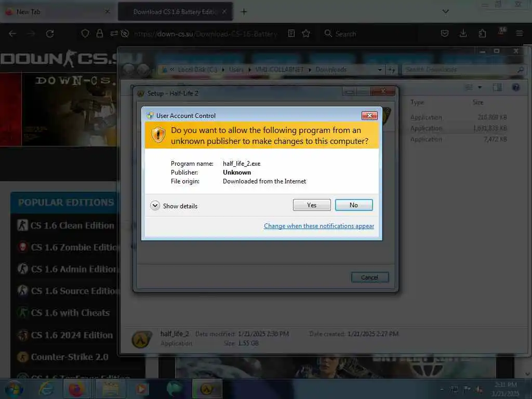This screenshot has height=399, width=532.
Task: Select the 7,472 KB file size cell
Action: [495, 139]
